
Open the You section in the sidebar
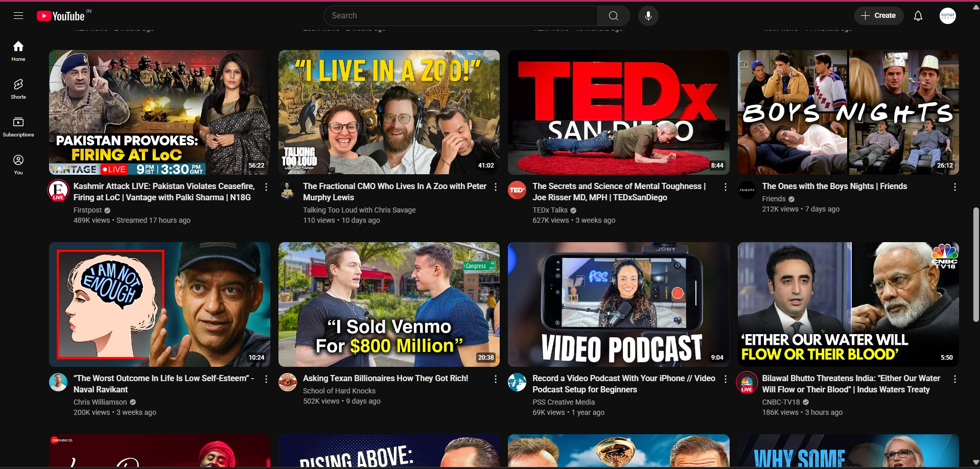[x=18, y=165]
